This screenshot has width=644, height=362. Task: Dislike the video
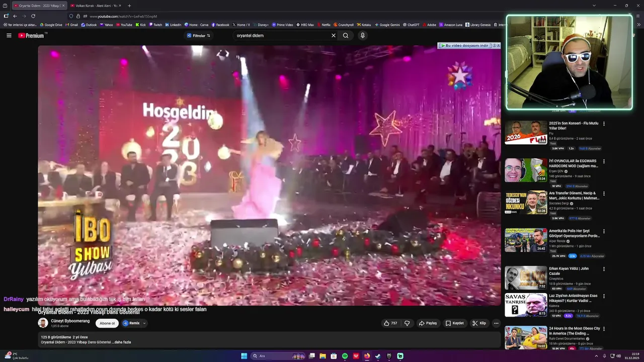tap(408, 323)
